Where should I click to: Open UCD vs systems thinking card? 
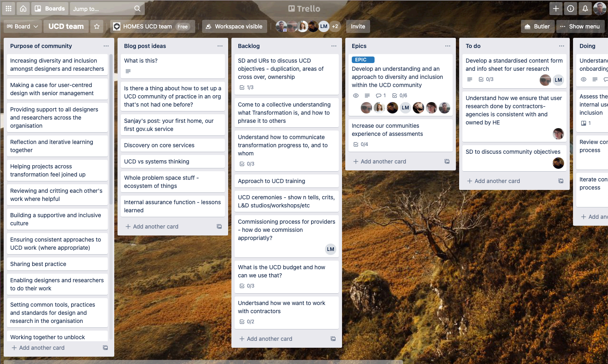173,161
